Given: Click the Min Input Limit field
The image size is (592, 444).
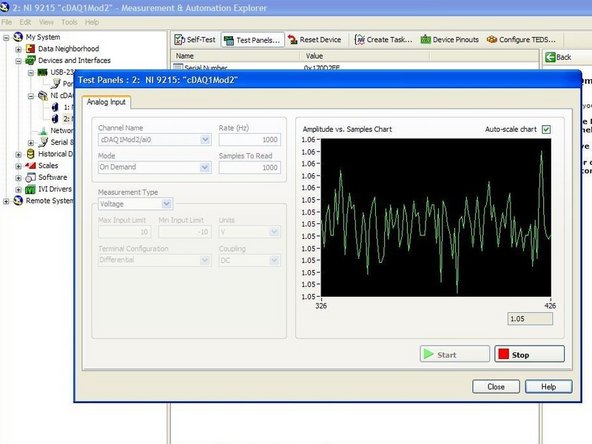Looking at the screenshot, I should 185,231.
